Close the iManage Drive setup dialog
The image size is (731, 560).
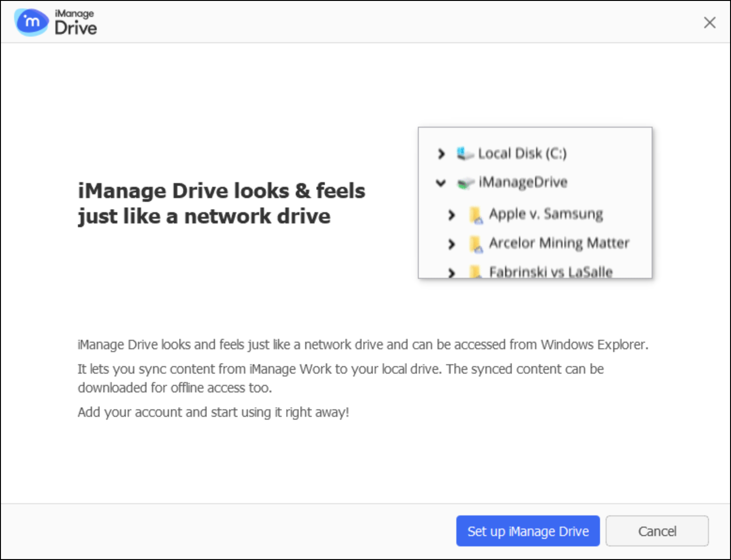(709, 23)
